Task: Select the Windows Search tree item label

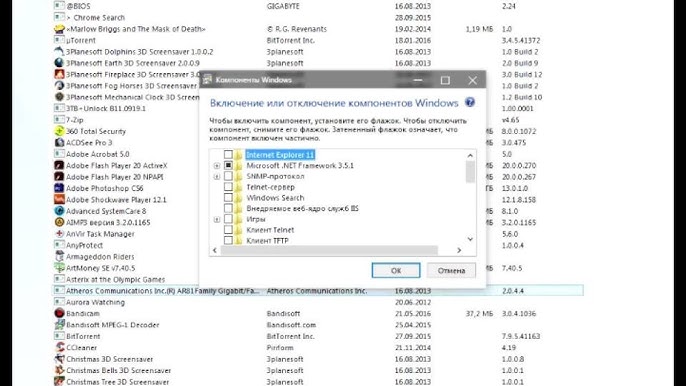Action: pos(275,198)
